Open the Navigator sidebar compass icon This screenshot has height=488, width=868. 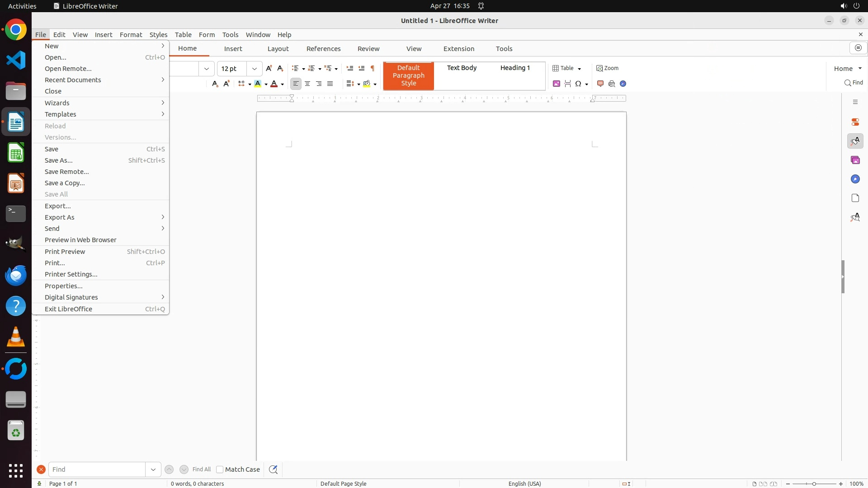click(x=855, y=179)
